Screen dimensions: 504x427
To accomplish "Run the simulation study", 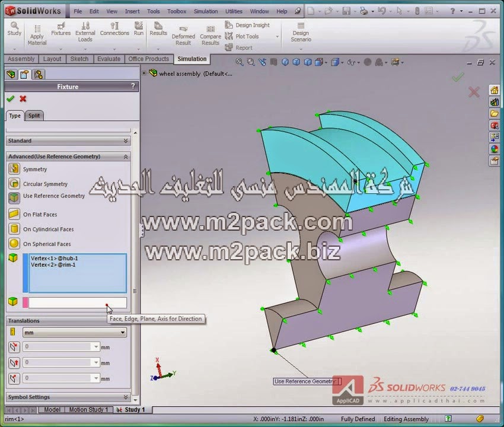I will [139, 29].
